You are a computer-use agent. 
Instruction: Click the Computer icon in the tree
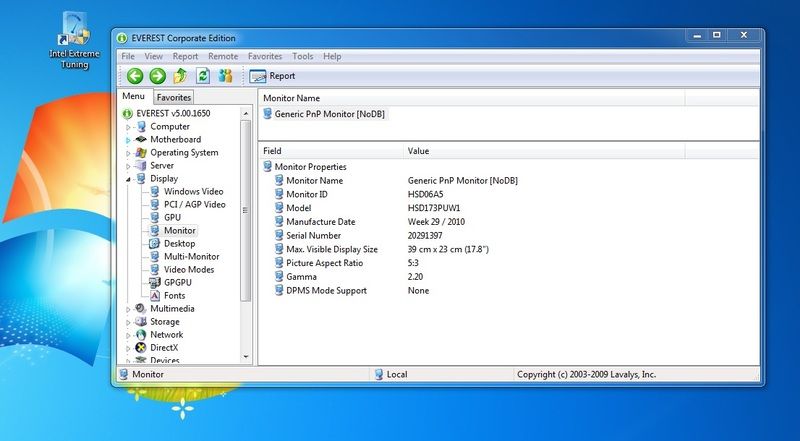click(x=141, y=127)
